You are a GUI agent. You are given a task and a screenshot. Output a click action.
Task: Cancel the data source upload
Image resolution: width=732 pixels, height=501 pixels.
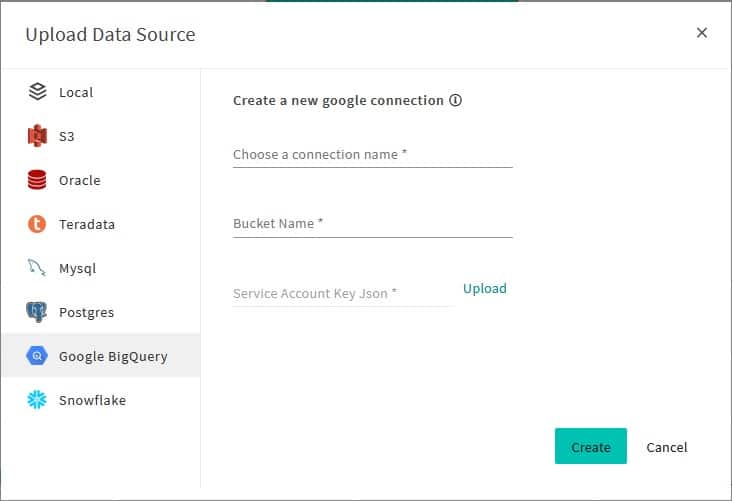click(x=667, y=447)
